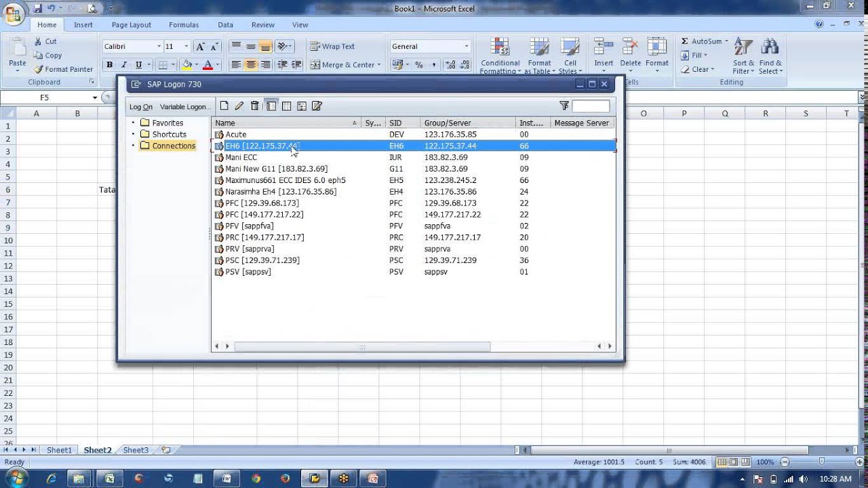Click the Edit pencil icon in SAP Logon toolbar
Screen dimensions: 868x488
(x=239, y=106)
